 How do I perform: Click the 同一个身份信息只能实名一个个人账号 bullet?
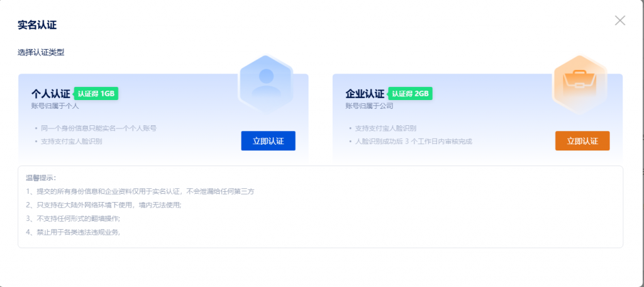tap(99, 128)
